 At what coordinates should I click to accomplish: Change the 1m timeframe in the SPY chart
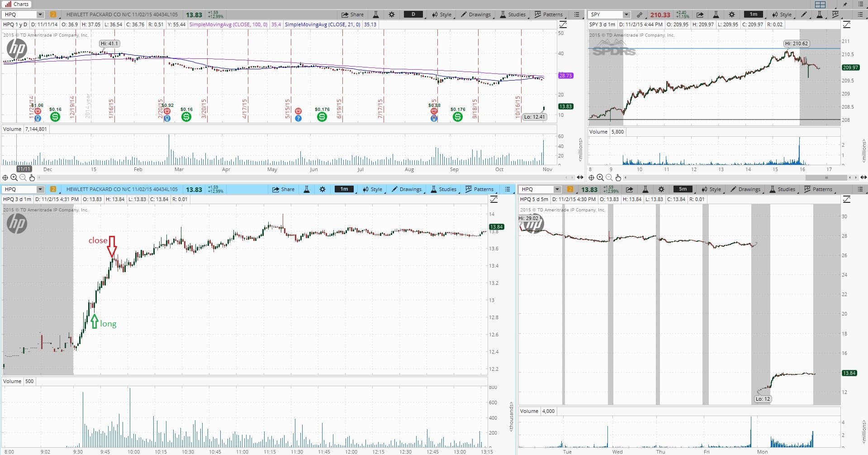[x=754, y=14]
